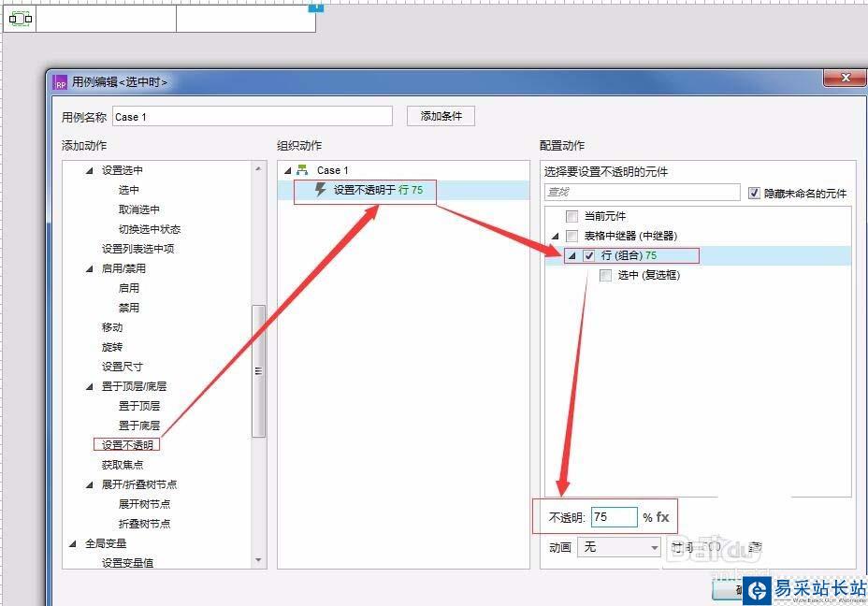The height and width of the screenshot is (606, 868).
Task: Collapse the 行 (组合) tree node
Action: pos(572,255)
